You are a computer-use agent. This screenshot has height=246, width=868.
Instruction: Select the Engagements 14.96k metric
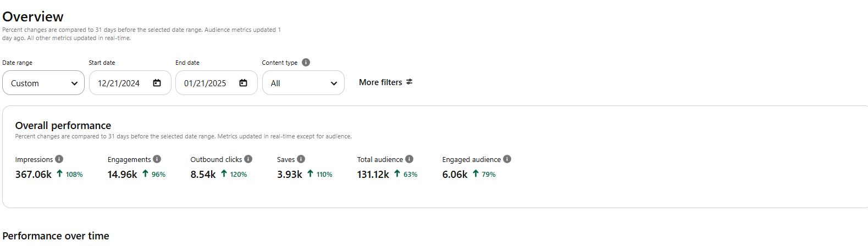click(x=122, y=174)
